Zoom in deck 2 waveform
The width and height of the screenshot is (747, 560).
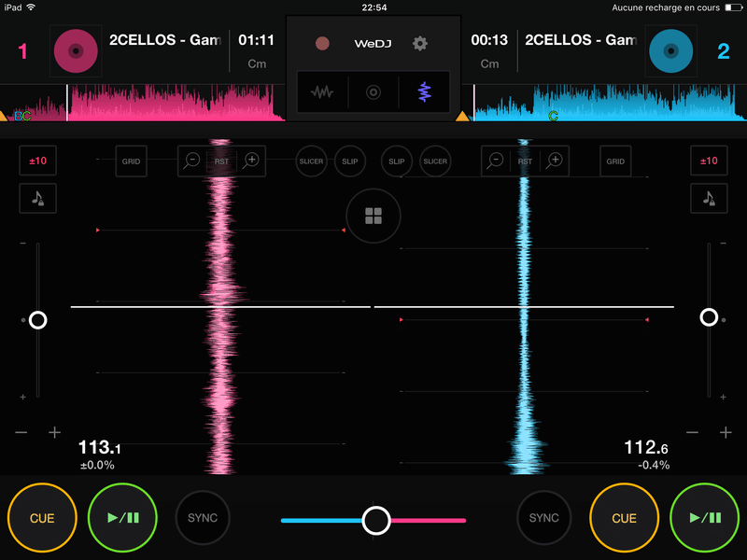click(555, 161)
